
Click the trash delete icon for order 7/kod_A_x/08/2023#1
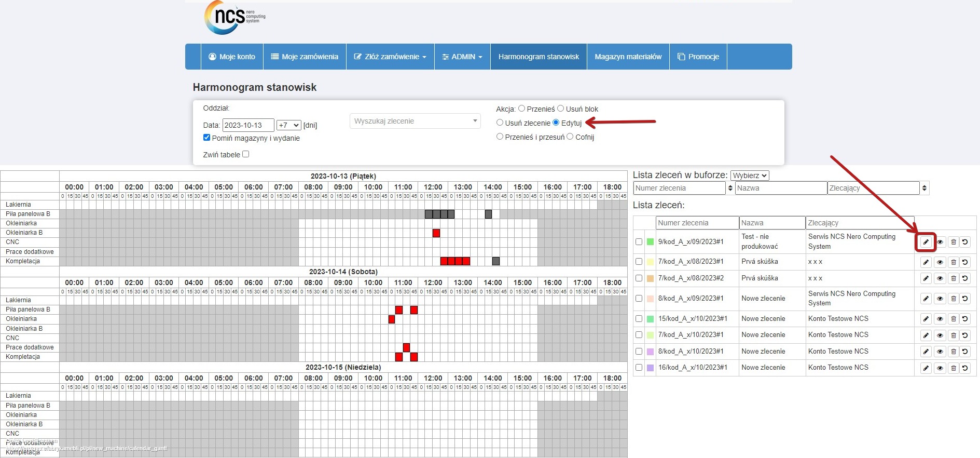pyautogui.click(x=953, y=262)
